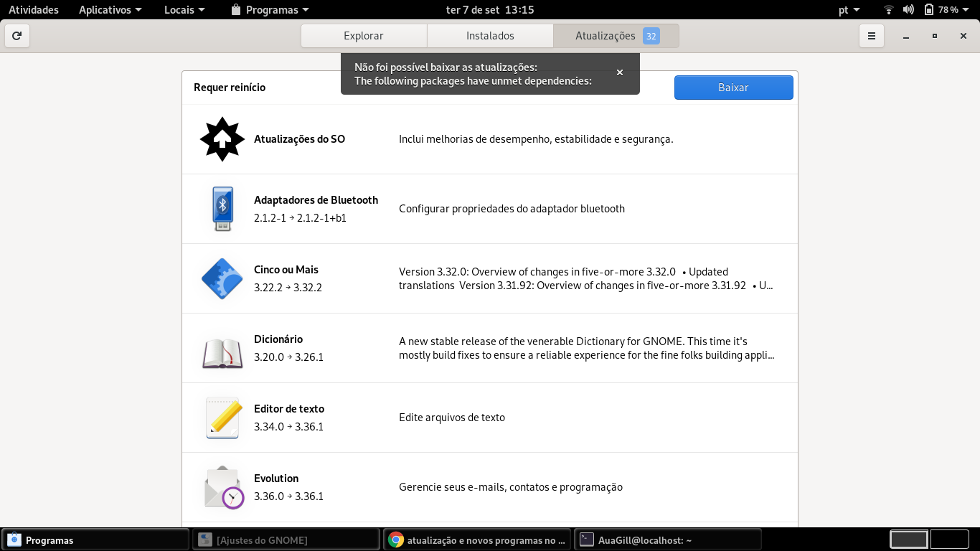Screen dimensions: 980x551
Task: Open the hamburger menu in header bar
Action: pyautogui.click(x=872, y=36)
